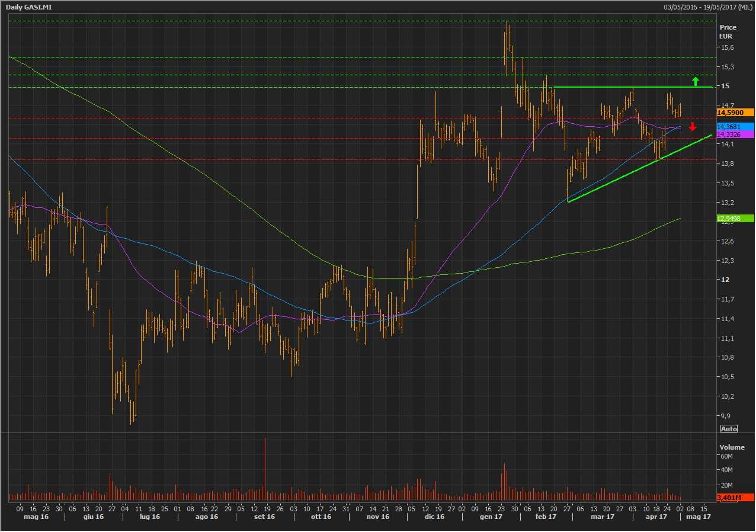The height and width of the screenshot is (532, 756).
Task: Click the red 3,401M volume tag
Action: pos(735,498)
